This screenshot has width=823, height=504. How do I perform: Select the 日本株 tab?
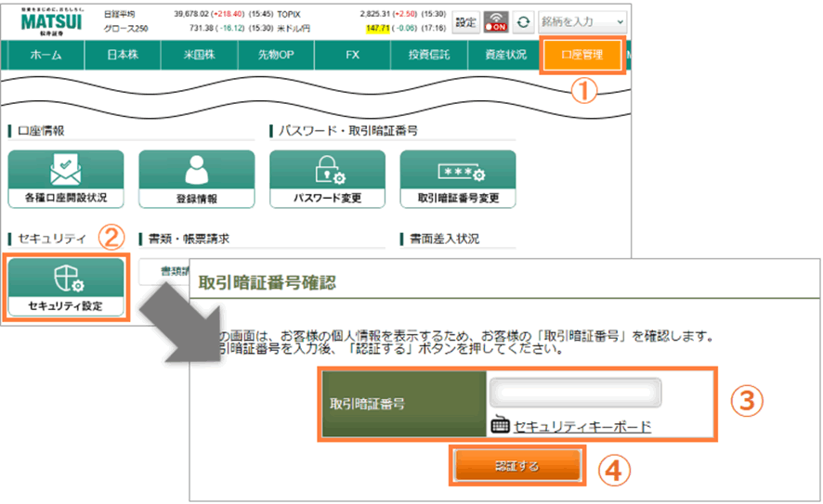[x=122, y=56]
